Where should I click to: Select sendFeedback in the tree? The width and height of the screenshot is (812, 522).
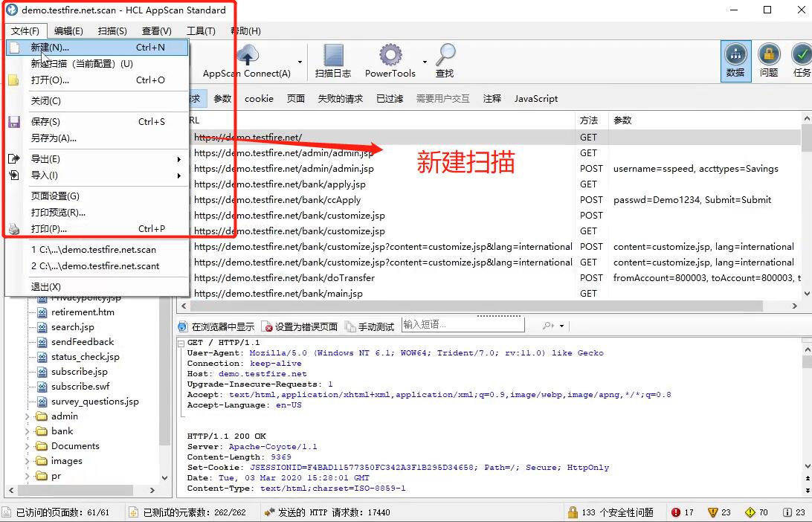[83, 342]
